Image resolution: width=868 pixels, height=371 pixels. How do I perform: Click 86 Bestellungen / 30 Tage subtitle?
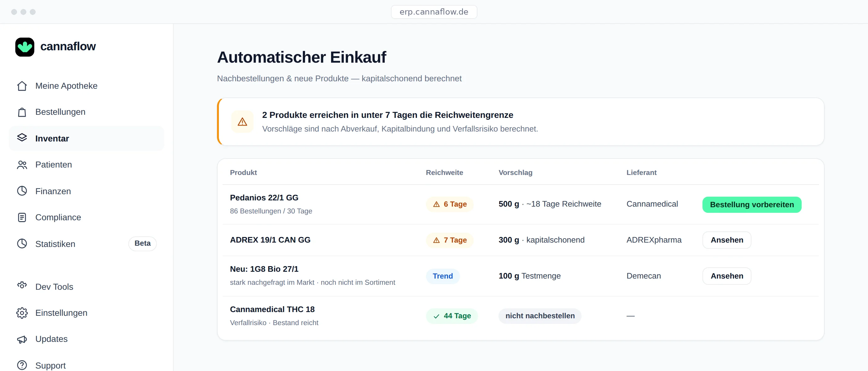[x=271, y=211]
